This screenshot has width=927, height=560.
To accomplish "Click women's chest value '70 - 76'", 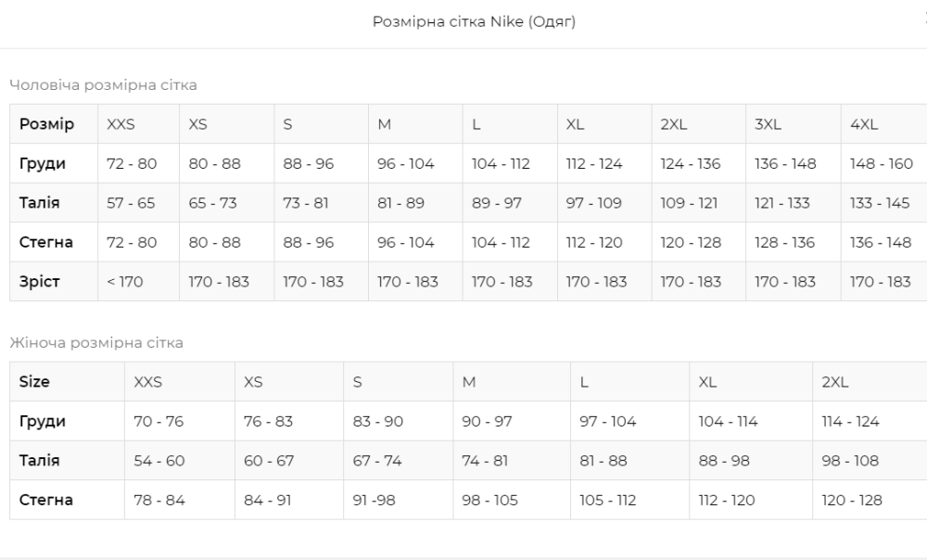I will coord(159,422).
